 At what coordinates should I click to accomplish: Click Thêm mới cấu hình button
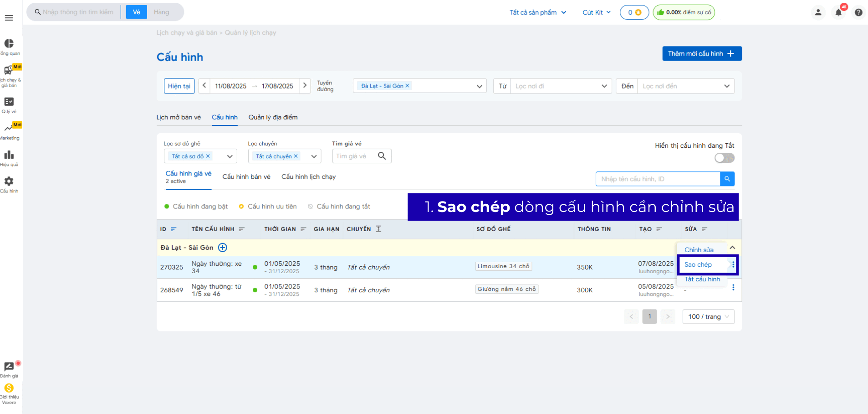701,53
